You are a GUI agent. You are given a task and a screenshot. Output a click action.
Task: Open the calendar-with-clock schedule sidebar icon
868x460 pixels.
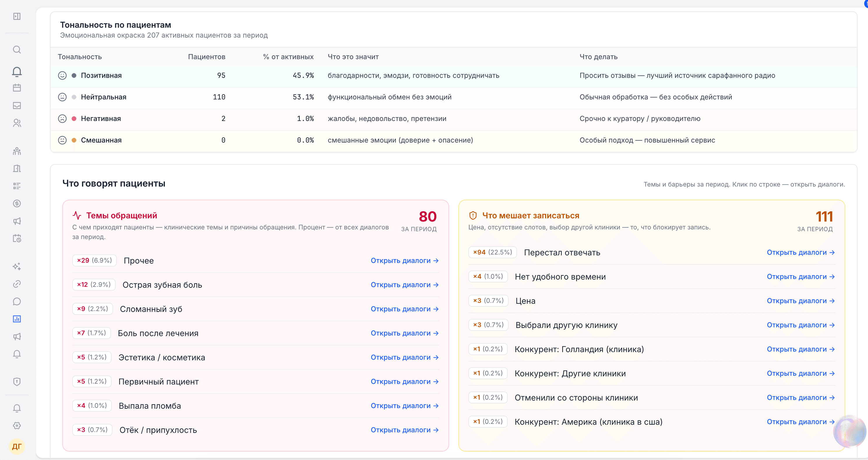pyautogui.click(x=17, y=239)
